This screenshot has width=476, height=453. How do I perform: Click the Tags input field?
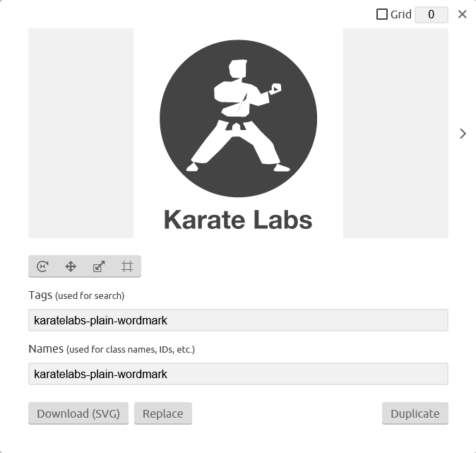coord(238,320)
